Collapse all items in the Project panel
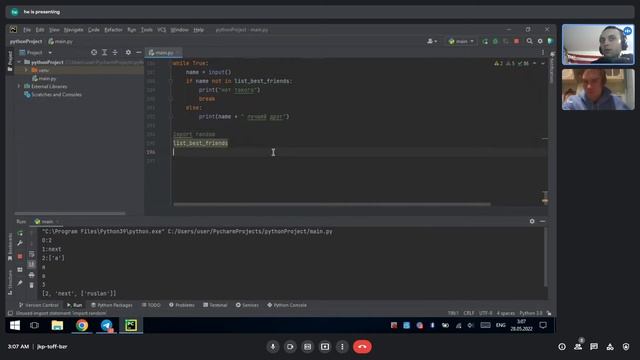The image size is (640, 360). 115,52
